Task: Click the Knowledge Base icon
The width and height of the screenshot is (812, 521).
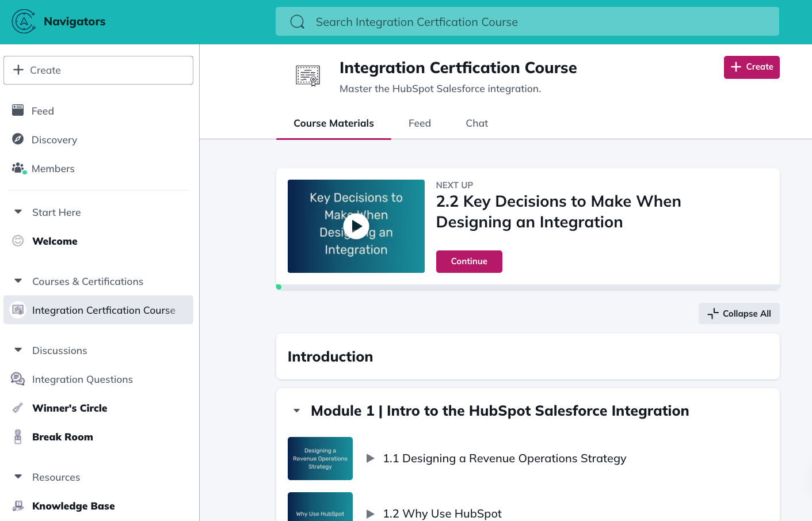Action: (18, 505)
